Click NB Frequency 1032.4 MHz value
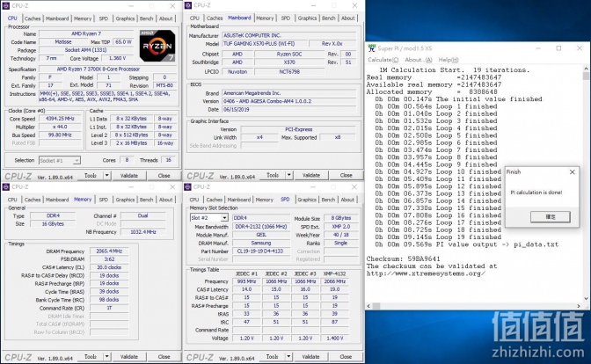 142,232
